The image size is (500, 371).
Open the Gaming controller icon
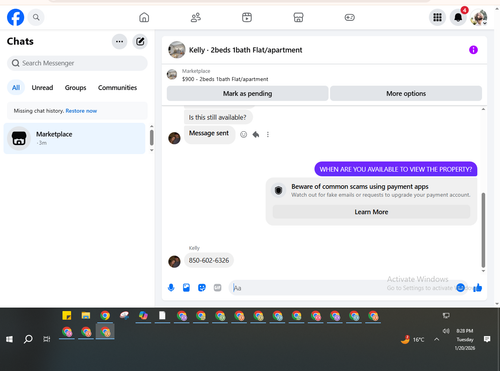350,17
